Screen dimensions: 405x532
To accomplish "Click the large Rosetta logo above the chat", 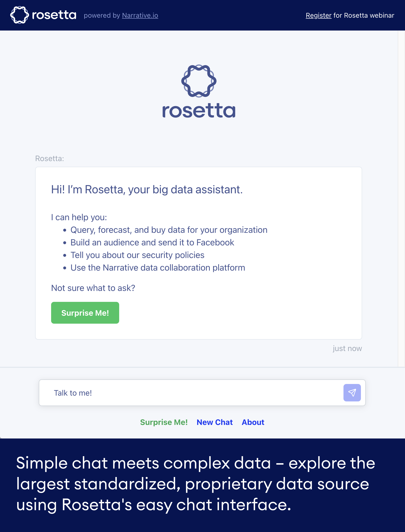I will (199, 81).
